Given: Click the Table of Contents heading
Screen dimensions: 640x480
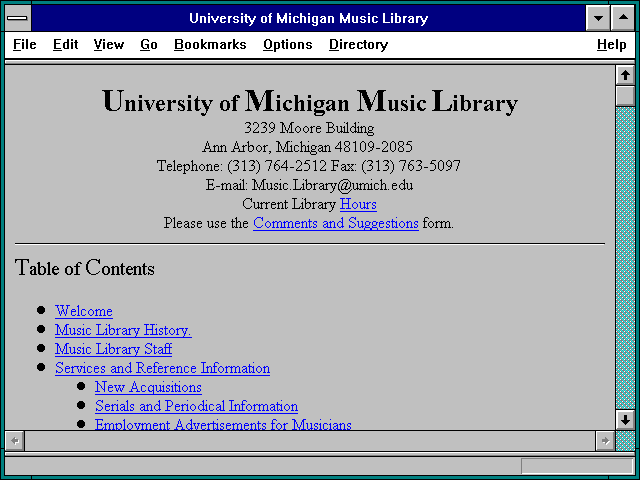Looking at the screenshot, I should pyautogui.click(x=84, y=268).
